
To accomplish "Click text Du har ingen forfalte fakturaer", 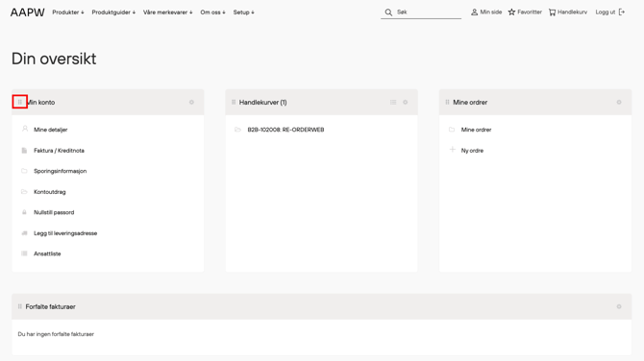I will pyautogui.click(x=56, y=334).
